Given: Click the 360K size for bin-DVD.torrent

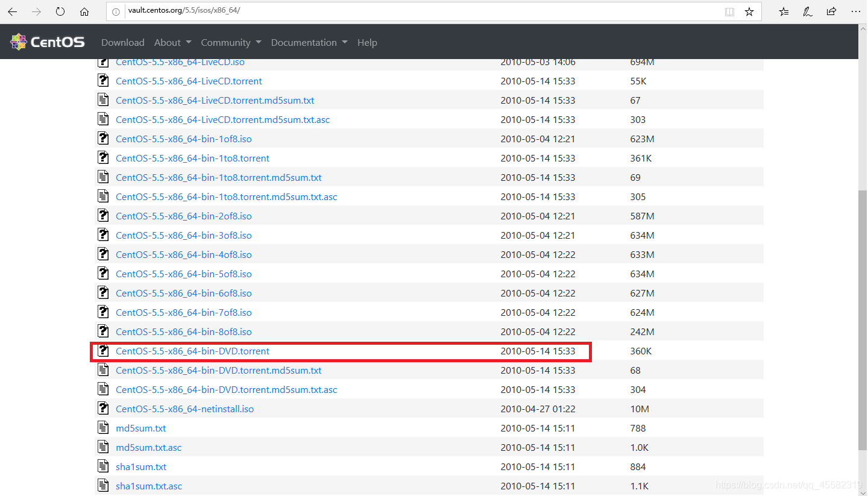Looking at the screenshot, I should tap(641, 351).
